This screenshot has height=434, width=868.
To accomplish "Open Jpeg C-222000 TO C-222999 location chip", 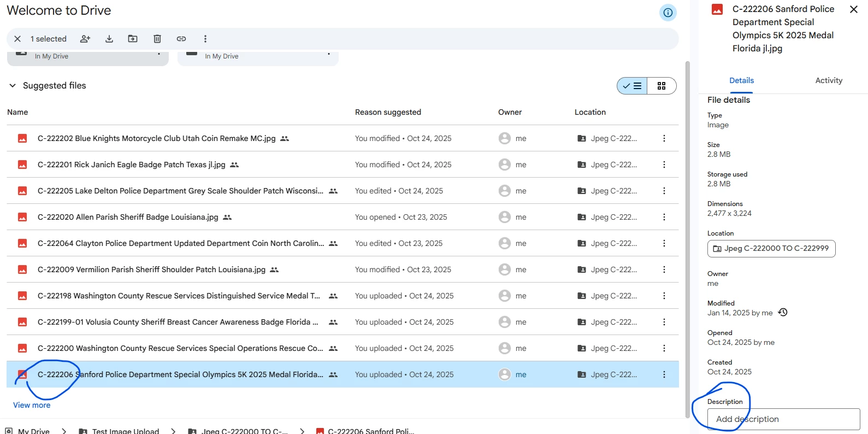I will (771, 249).
